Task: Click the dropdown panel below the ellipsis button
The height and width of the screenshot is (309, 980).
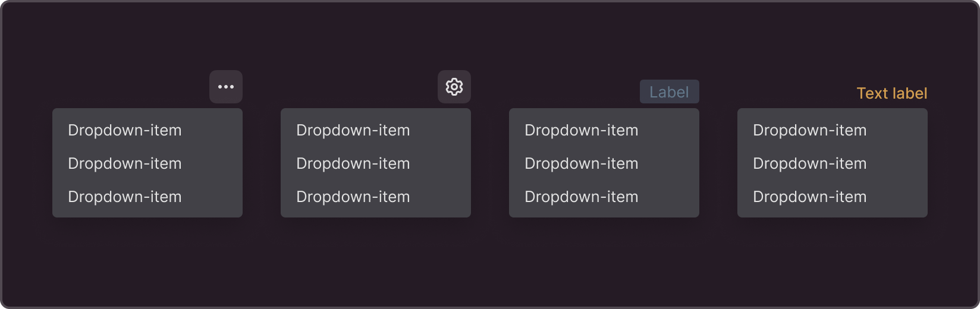Action: click(x=147, y=163)
